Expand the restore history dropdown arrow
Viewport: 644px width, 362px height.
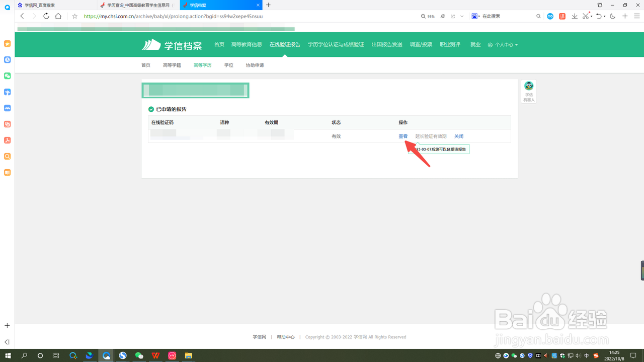tap(604, 16)
